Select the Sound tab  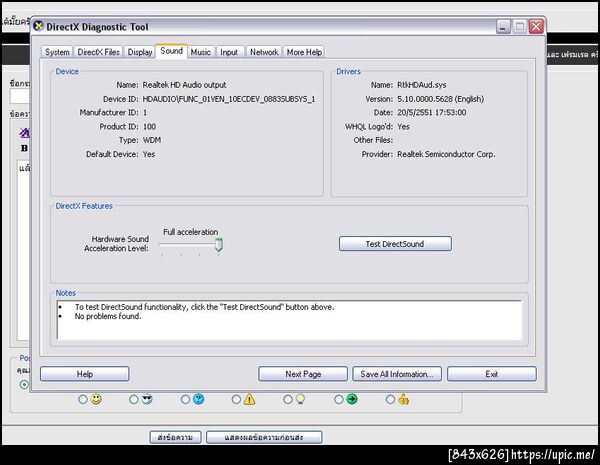[171, 51]
